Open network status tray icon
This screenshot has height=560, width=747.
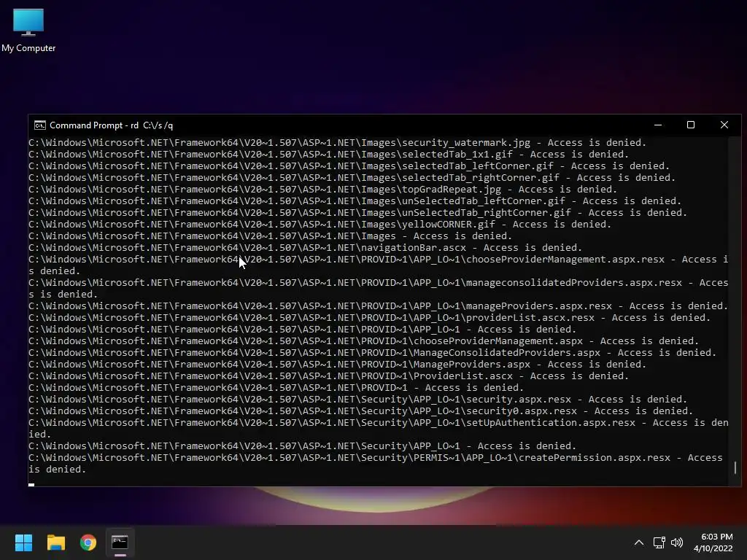pos(659,542)
